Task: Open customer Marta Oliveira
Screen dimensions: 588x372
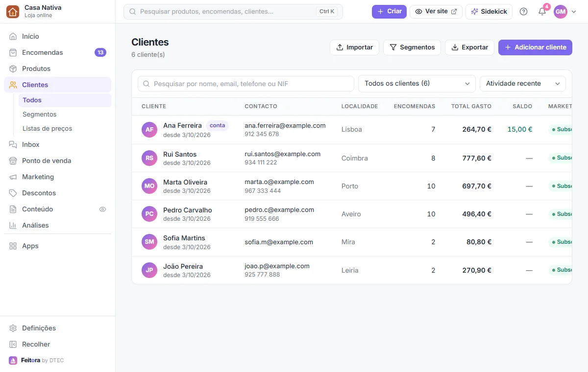Action: tap(185, 182)
